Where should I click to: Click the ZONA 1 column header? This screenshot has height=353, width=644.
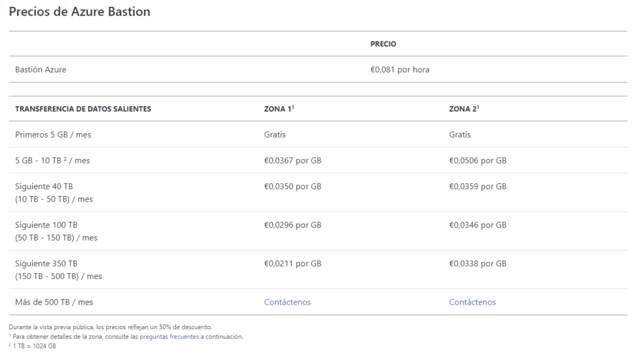[x=279, y=109]
